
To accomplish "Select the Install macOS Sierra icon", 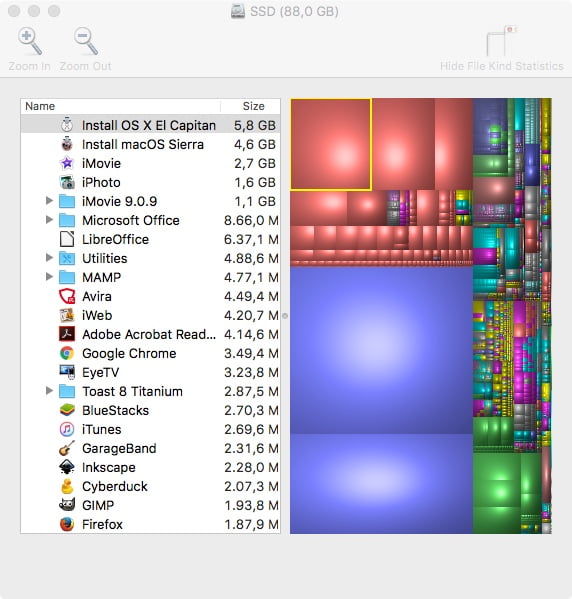I will click(x=67, y=144).
